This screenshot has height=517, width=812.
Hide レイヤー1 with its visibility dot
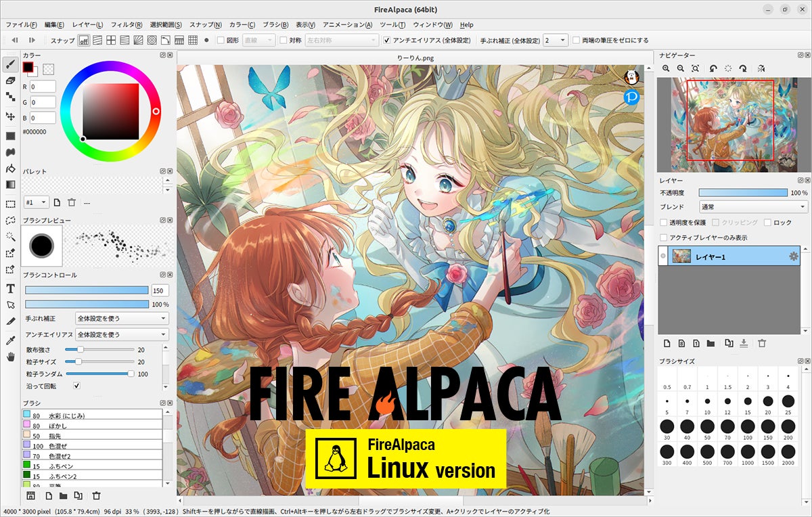tap(664, 256)
